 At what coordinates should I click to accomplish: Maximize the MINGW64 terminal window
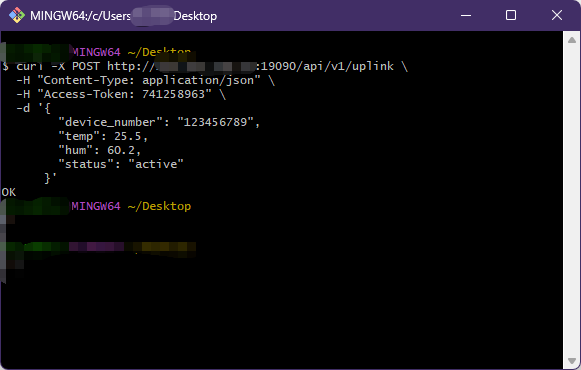(511, 16)
